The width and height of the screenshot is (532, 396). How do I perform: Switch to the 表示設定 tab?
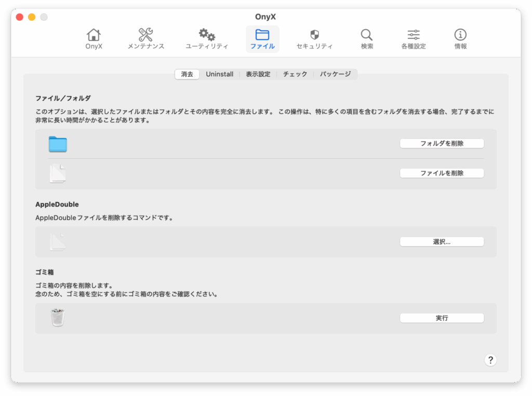pyautogui.click(x=258, y=74)
